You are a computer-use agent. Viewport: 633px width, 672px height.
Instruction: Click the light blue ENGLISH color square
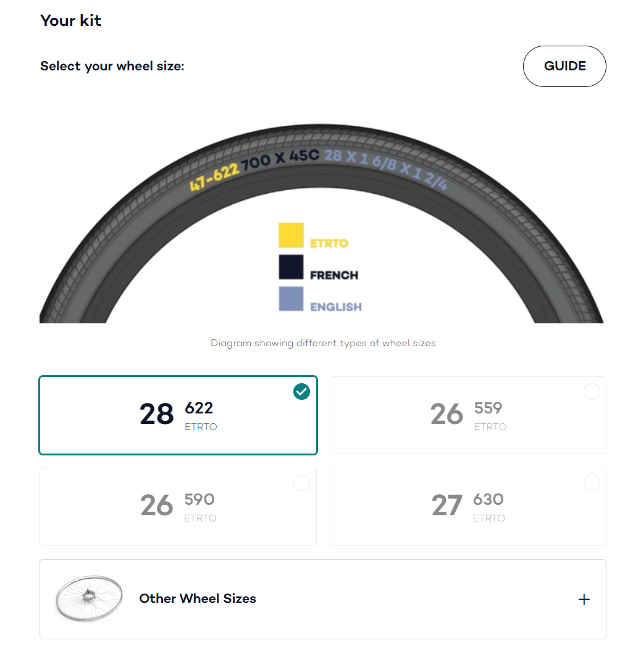[291, 299]
